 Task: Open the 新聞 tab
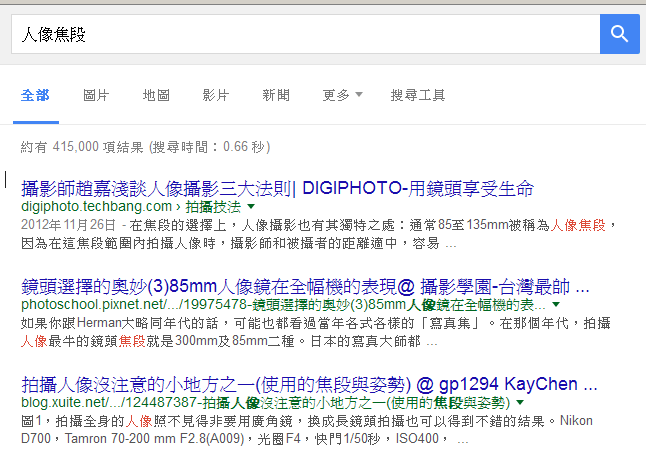(276, 95)
